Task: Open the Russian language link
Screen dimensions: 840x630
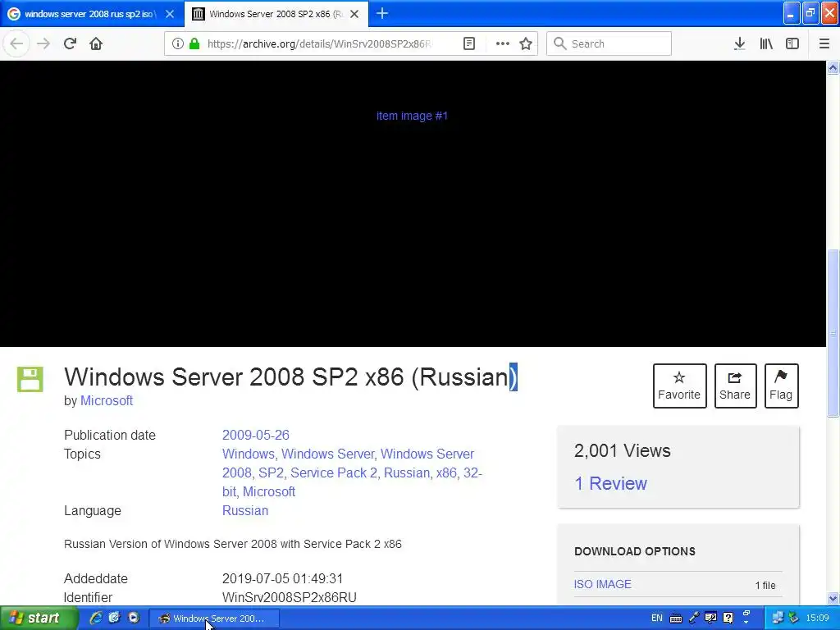Action: tap(244, 510)
